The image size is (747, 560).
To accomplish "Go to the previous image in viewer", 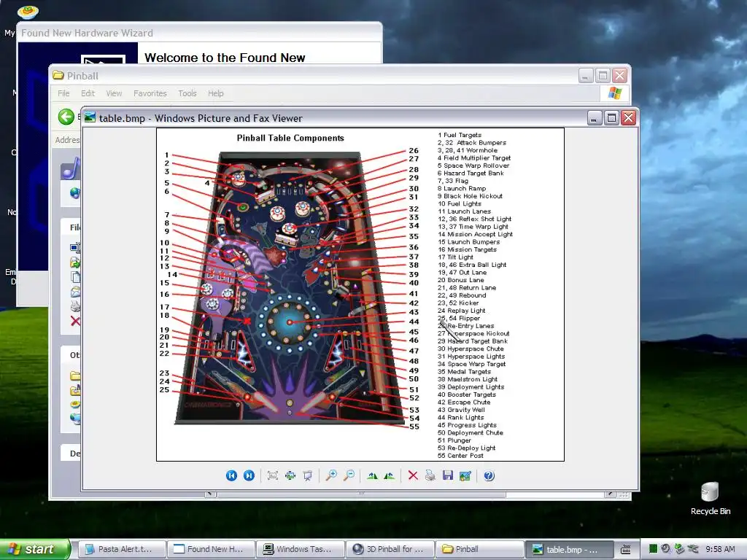I will pyautogui.click(x=231, y=475).
